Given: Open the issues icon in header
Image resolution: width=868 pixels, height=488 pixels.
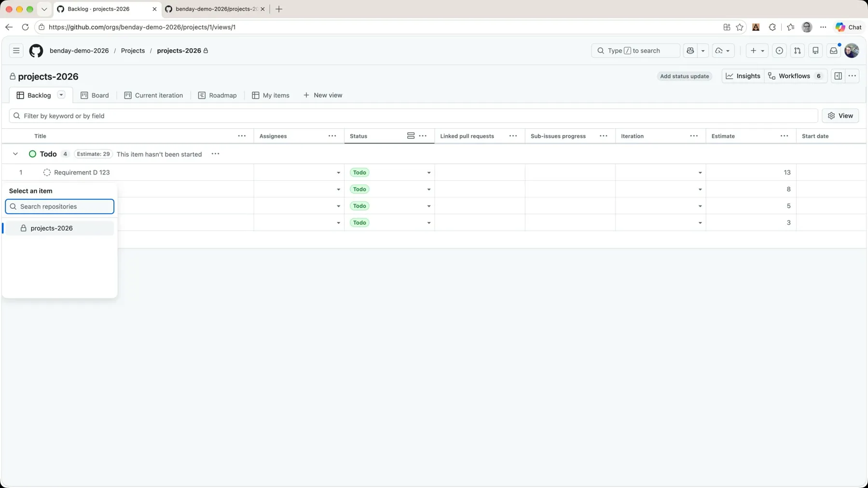Looking at the screenshot, I should [779, 51].
